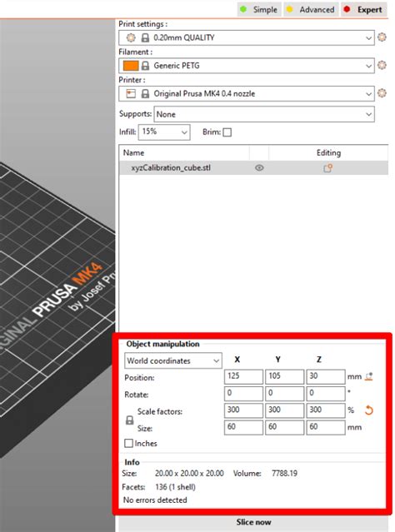Viewport: 395px width, 532px height.
Task: Click the Y Position field showing 105
Action: tap(285, 376)
